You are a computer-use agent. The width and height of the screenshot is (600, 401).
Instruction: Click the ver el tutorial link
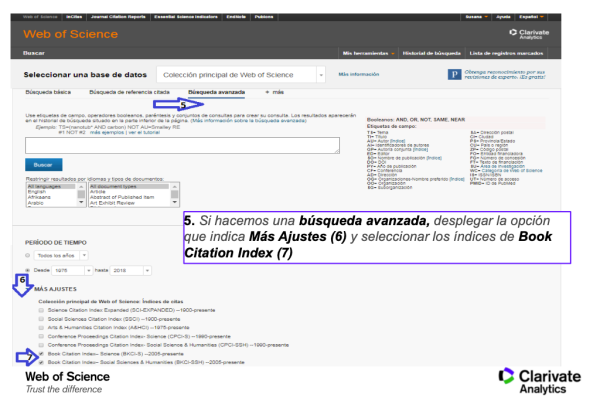coord(144,132)
